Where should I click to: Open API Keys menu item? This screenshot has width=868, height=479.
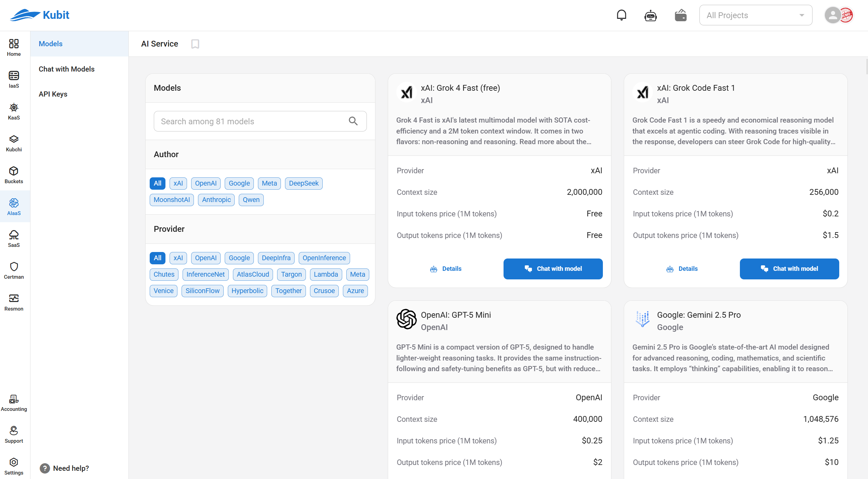(79, 94)
